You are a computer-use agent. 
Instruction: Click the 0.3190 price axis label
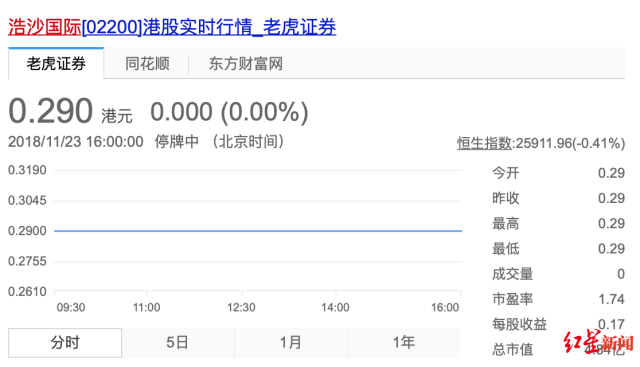[x=27, y=170]
